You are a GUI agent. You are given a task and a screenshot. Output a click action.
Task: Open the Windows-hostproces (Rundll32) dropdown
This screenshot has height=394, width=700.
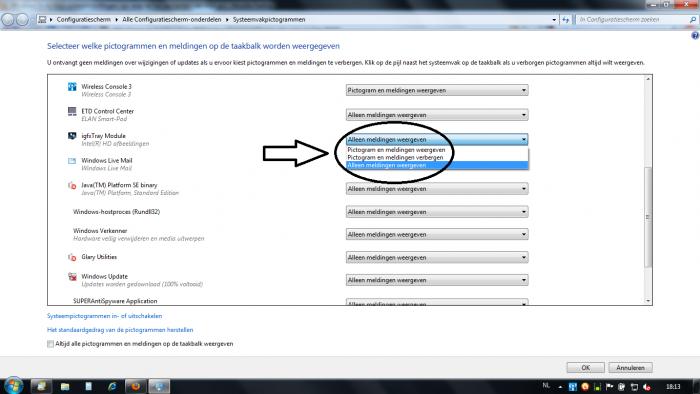click(437, 212)
